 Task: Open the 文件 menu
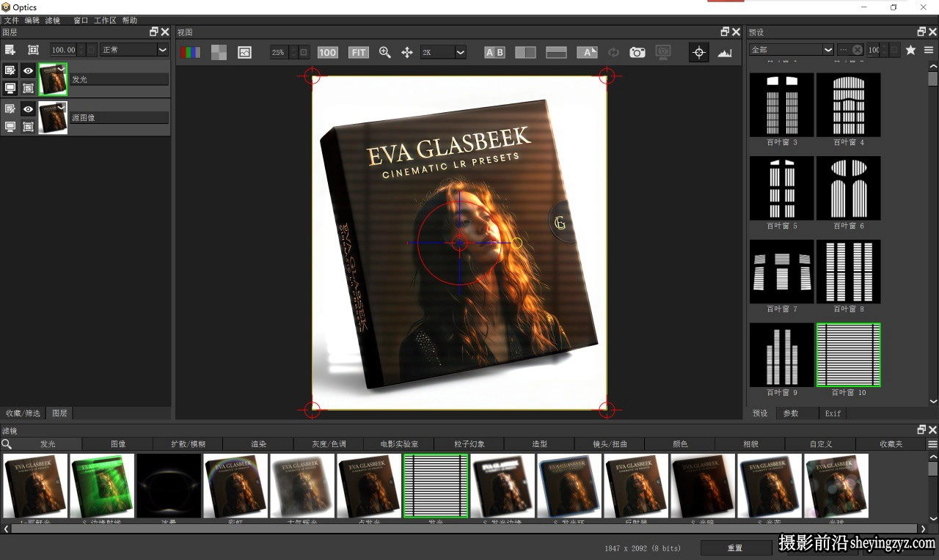(x=12, y=21)
